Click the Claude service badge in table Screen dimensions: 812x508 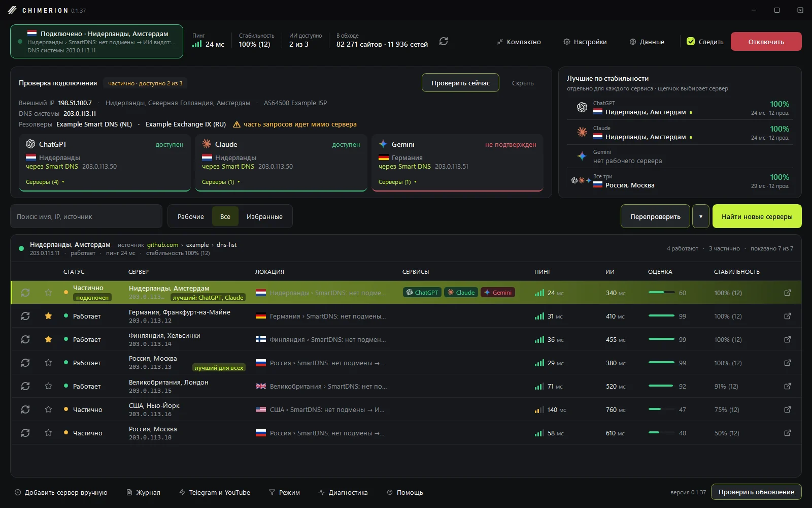tap(461, 293)
